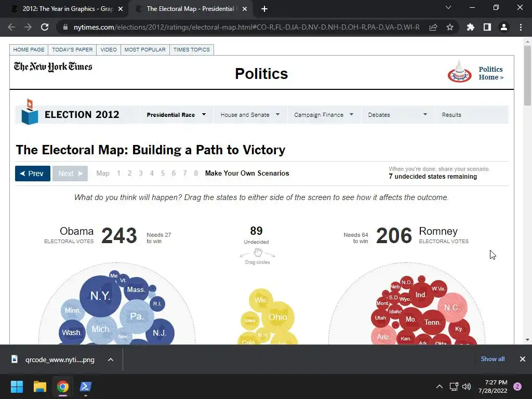The height and width of the screenshot is (399, 532).
Task: Click the taskbar clock 7:27 PM
Action: 493,387
